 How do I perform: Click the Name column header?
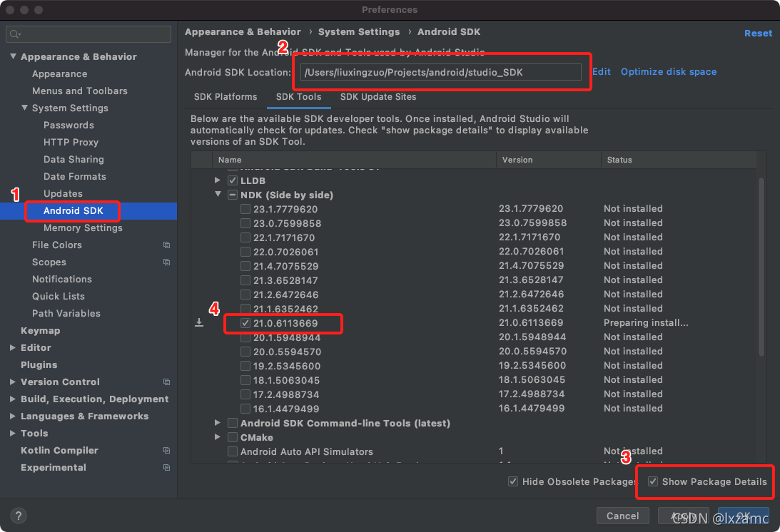(354, 160)
